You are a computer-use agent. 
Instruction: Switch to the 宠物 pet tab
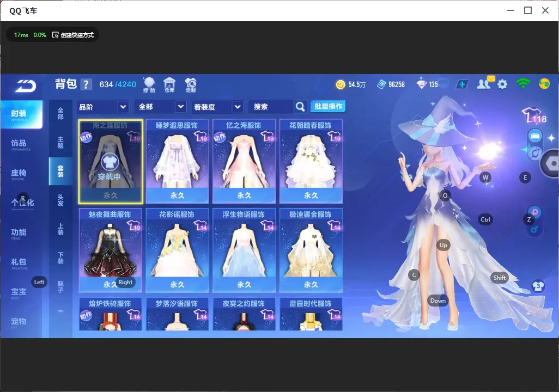pyautogui.click(x=19, y=322)
